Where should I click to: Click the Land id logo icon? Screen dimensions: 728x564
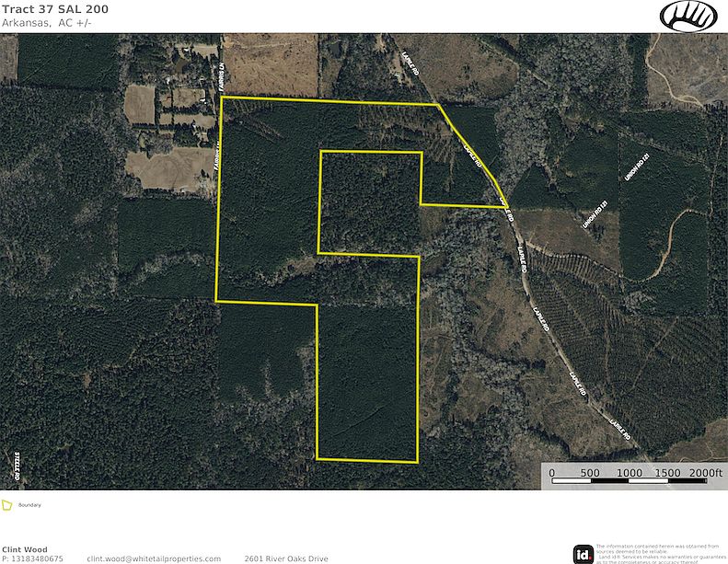tap(584, 554)
